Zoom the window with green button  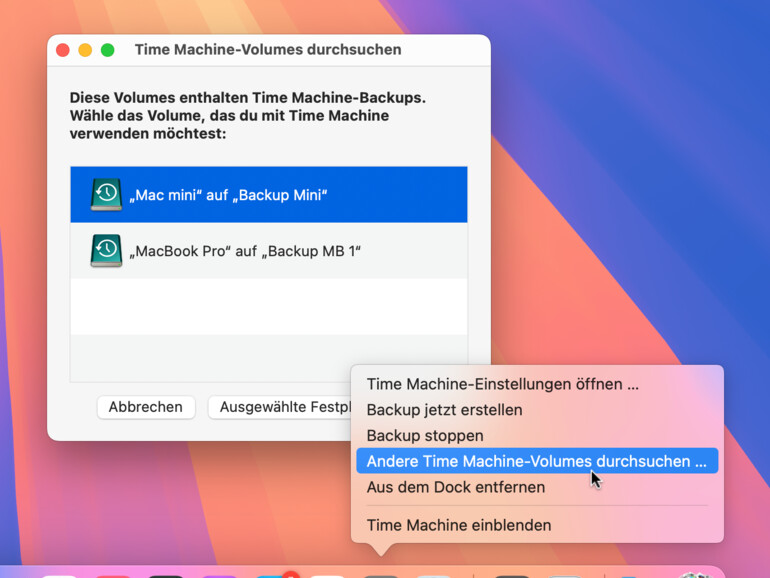coord(108,50)
